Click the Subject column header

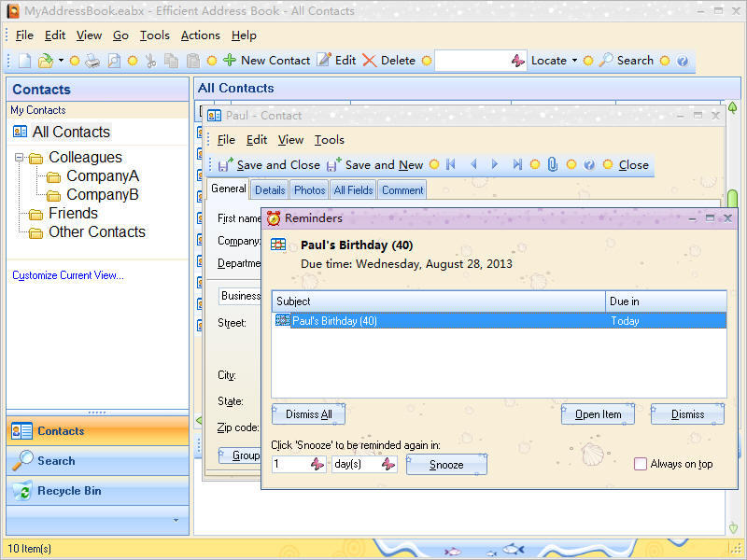(438, 301)
